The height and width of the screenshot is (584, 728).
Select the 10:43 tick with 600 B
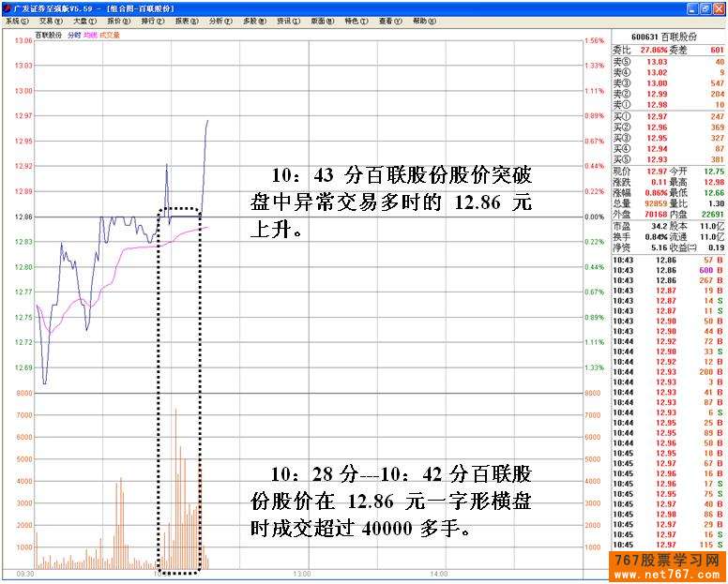(669, 270)
